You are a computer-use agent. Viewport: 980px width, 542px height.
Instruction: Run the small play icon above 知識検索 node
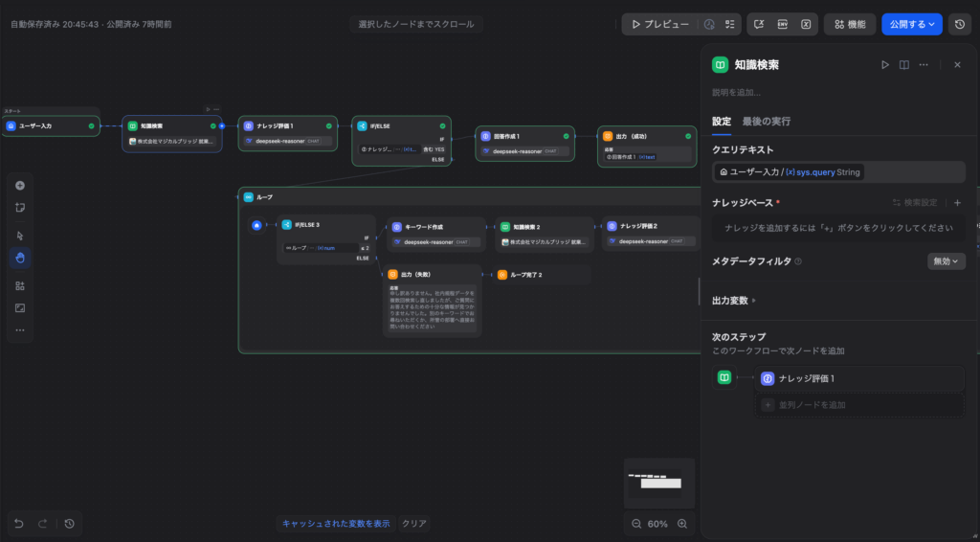(208, 109)
